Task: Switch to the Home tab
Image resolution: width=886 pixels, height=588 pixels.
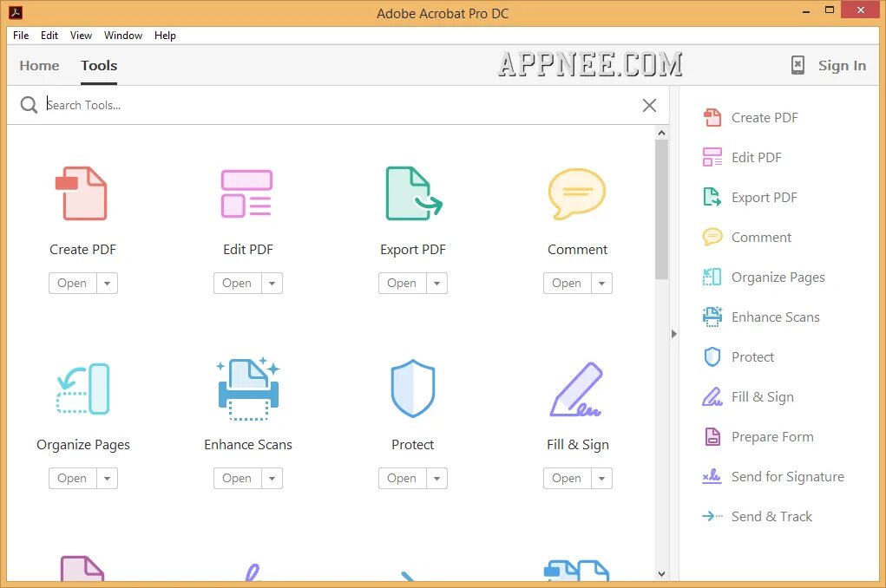Action: [39, 66]
